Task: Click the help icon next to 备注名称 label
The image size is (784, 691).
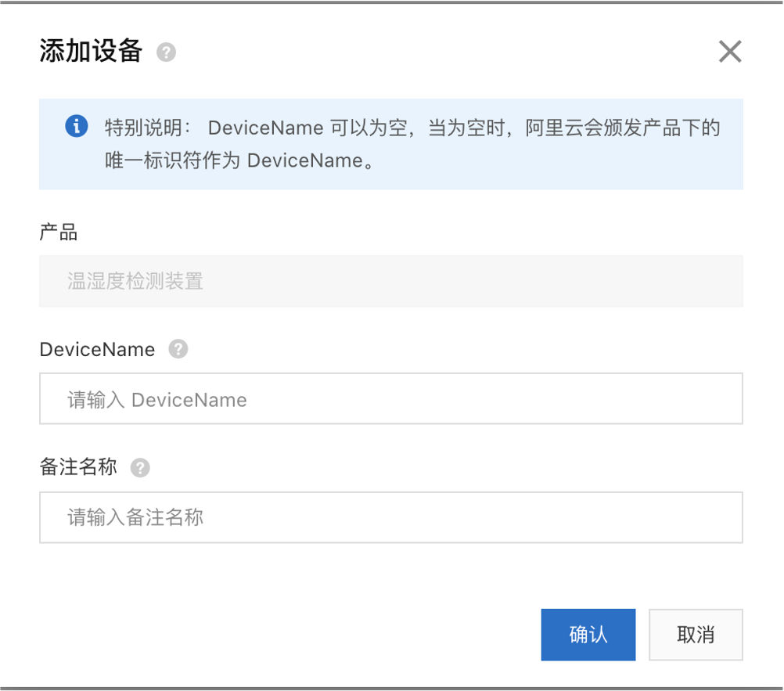Action: [x=140, y=467]
